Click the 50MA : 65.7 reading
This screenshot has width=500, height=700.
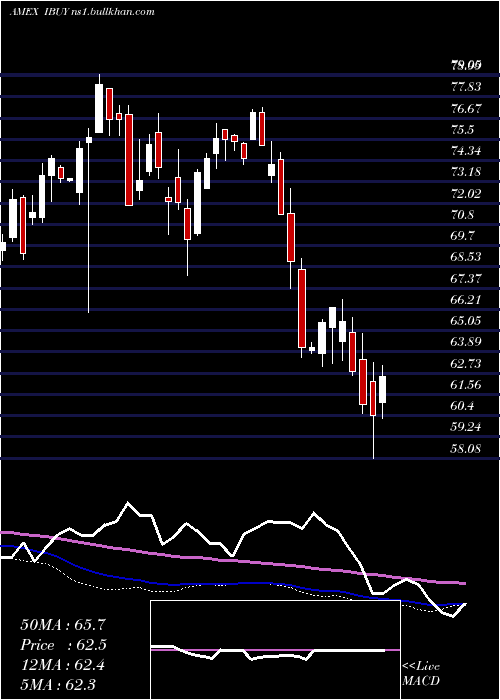pos(63,625)
